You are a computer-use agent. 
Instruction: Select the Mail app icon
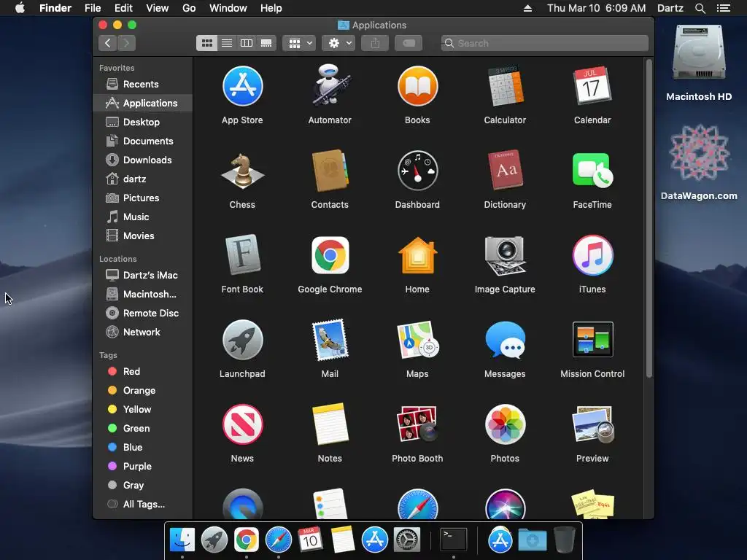pos(330,340)
